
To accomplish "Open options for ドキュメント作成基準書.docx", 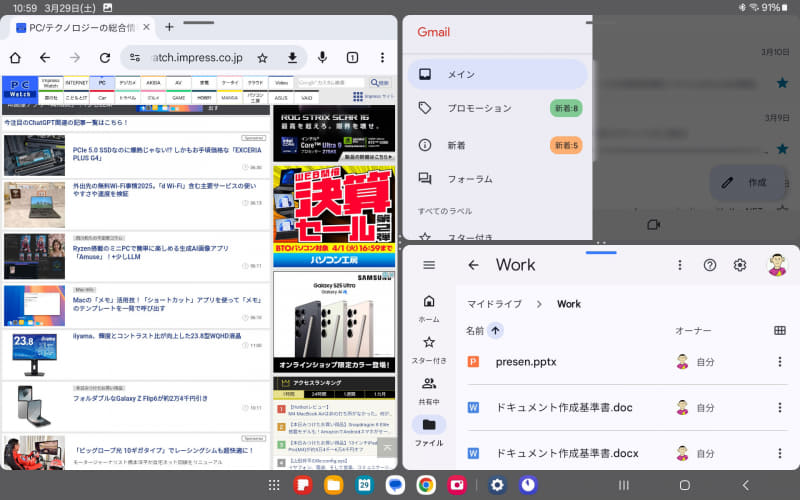I will click(x=780, y=453).
